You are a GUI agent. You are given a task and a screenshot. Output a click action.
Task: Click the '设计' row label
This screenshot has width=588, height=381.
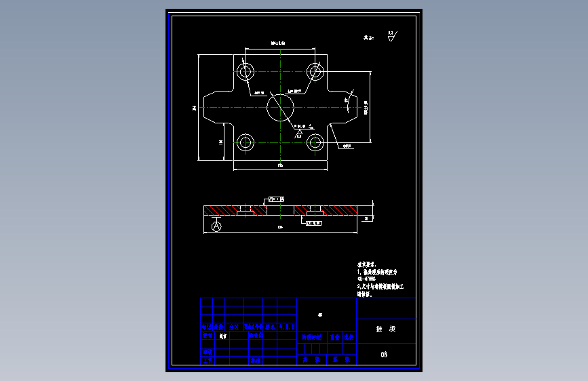[208, 336]
